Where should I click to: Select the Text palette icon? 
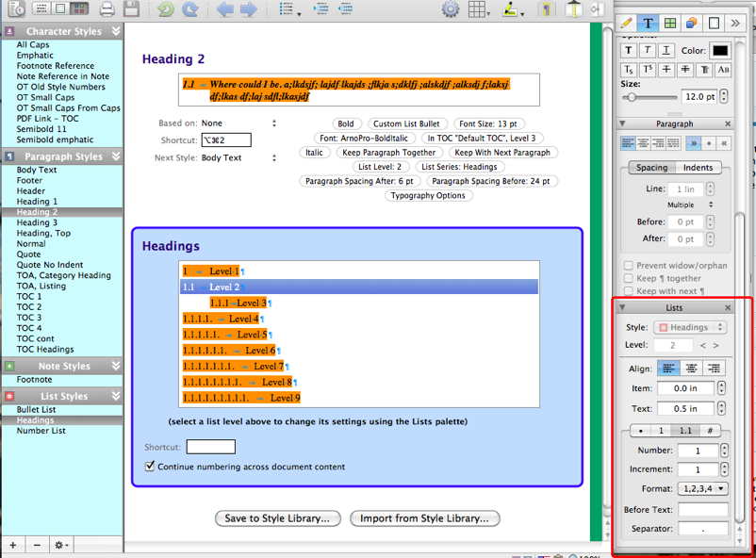point(649,23)
